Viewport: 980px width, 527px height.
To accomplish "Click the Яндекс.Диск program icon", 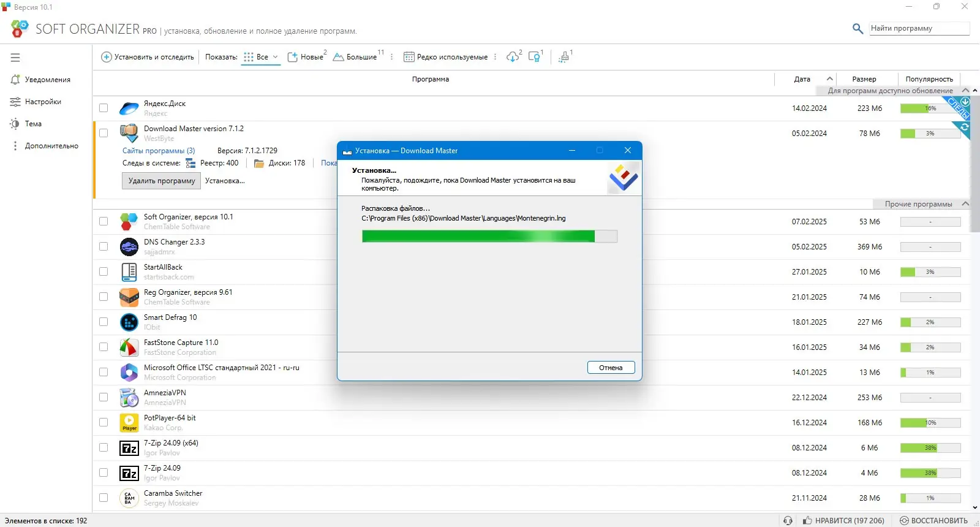I will pyautogui.click(x=129, y=108).
